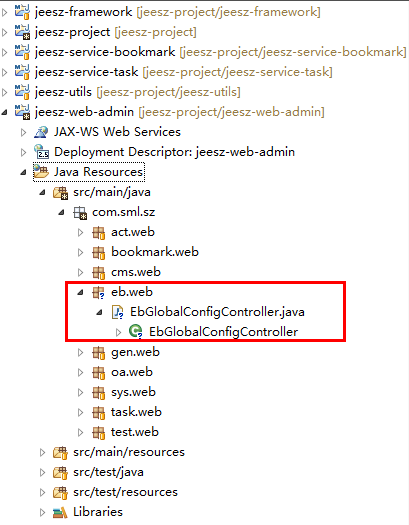
Task: Expand the src/main/resources node
Action: (x=42, y=453)
